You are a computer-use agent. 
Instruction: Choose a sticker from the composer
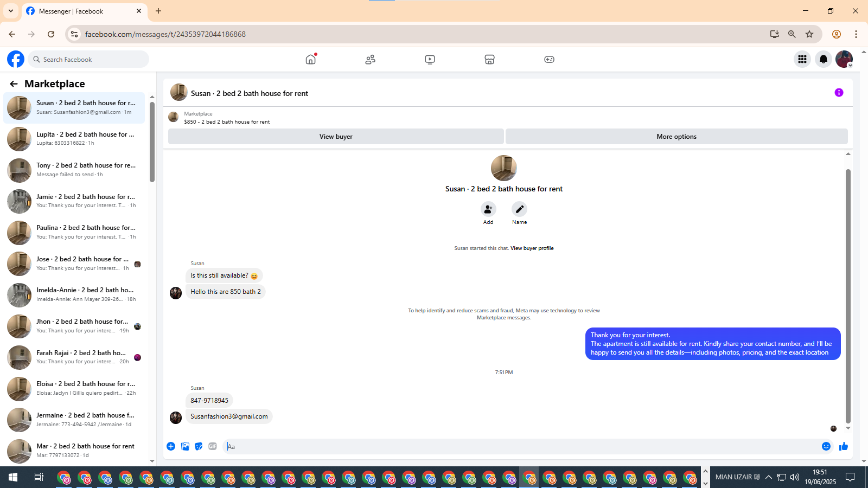coord(199,446)
